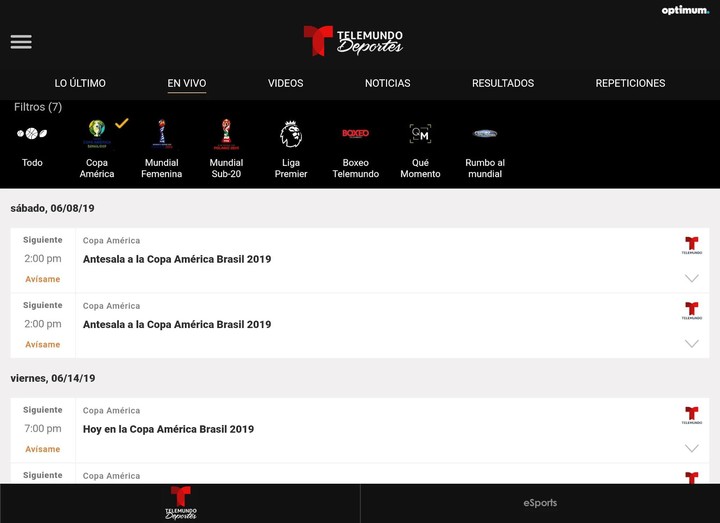Tap the Telemundo Deportes header logo
Viewport: 720px width, 523px height.
click(353, 41)
